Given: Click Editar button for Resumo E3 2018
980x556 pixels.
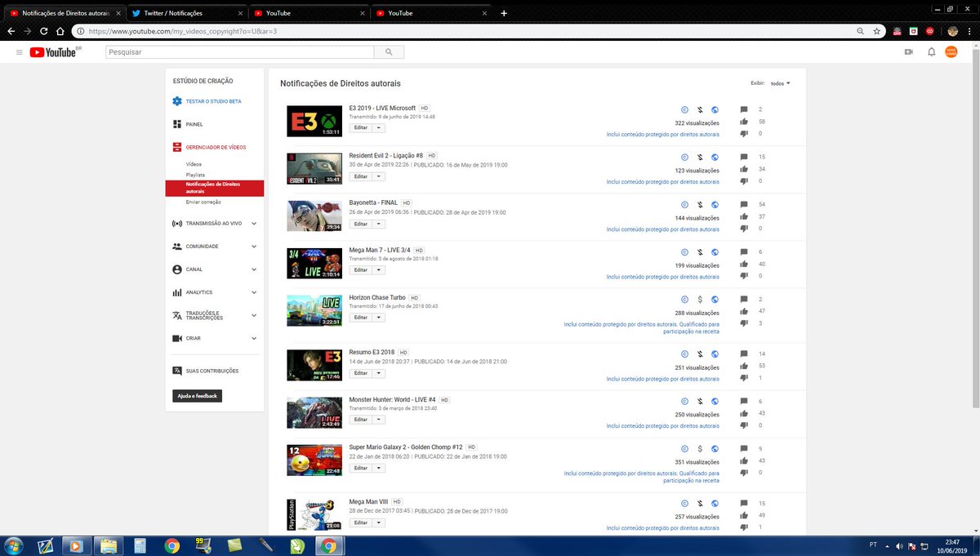Looking at the screenshot, I should pyautogui.click(x=361, y=373).
